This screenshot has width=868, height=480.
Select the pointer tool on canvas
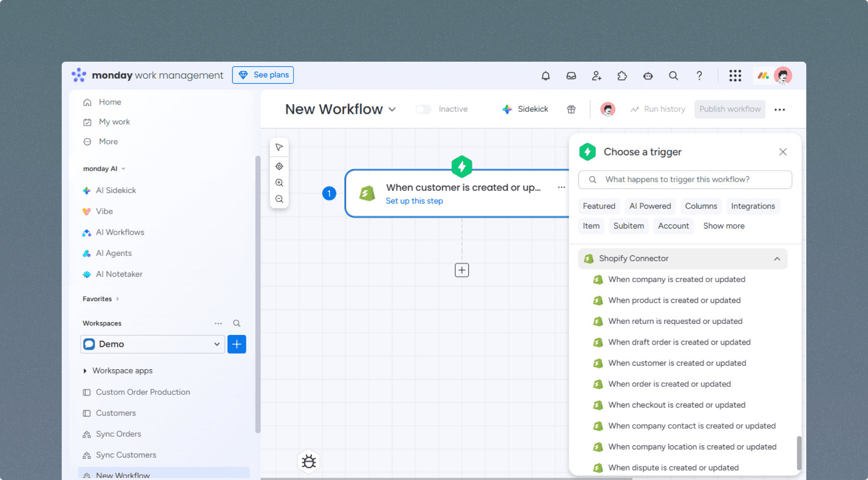pyautogui.click(x=279, y=147)
